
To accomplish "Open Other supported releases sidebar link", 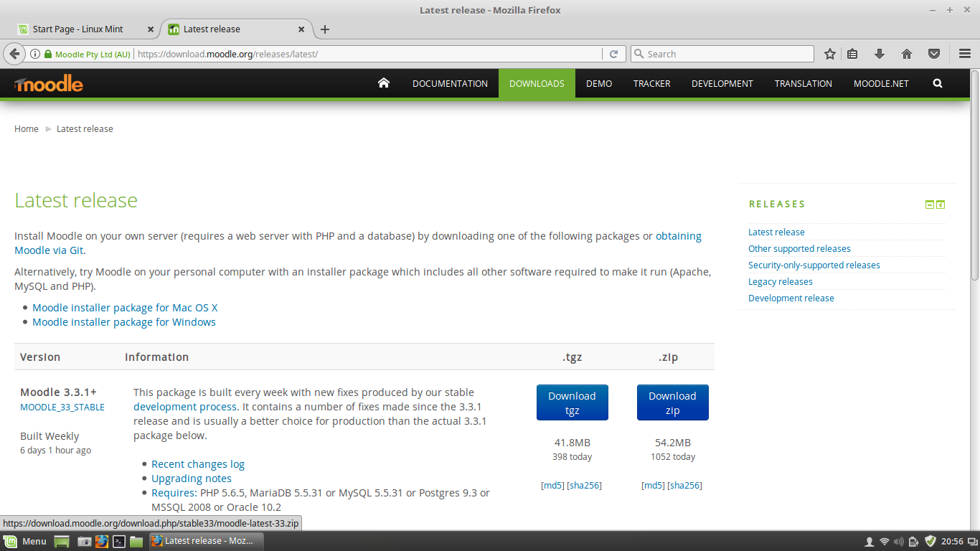I will pyautogui.click(x=799, y=249).
